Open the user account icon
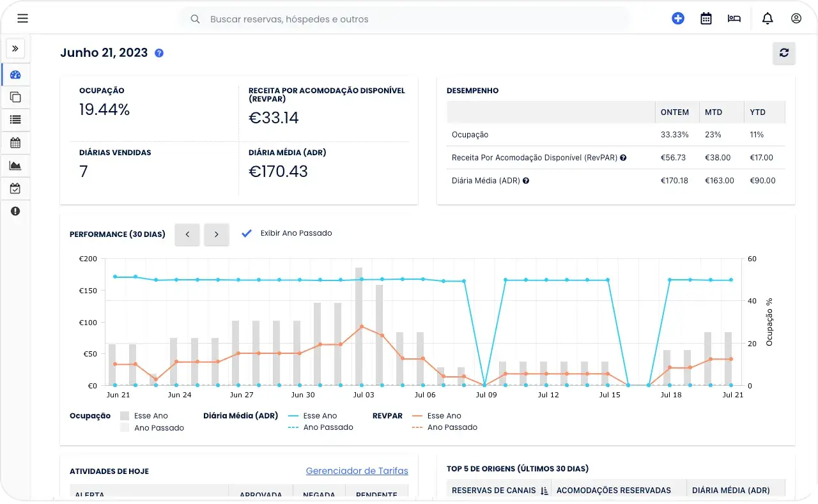Image resolution: width=818 pixels, height=504 pixels. tap(796, 19)
